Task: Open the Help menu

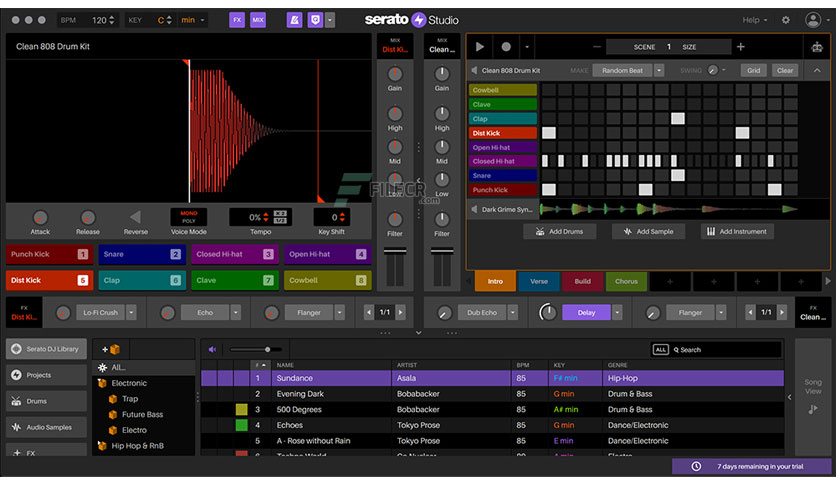Action: pos(754,20)
